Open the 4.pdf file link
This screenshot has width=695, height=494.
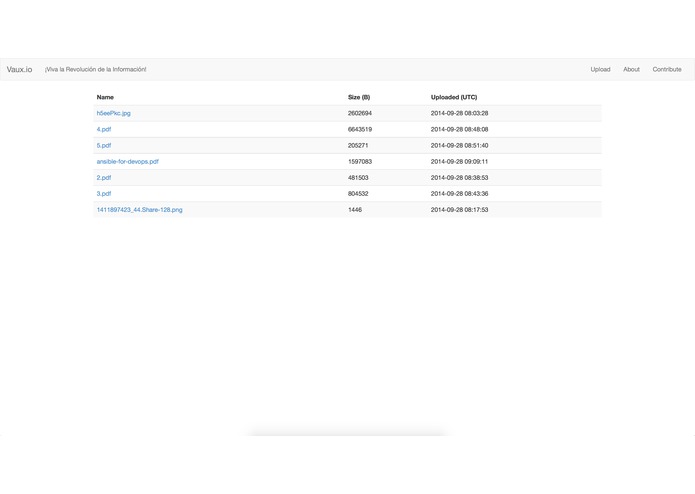(104, 129)
